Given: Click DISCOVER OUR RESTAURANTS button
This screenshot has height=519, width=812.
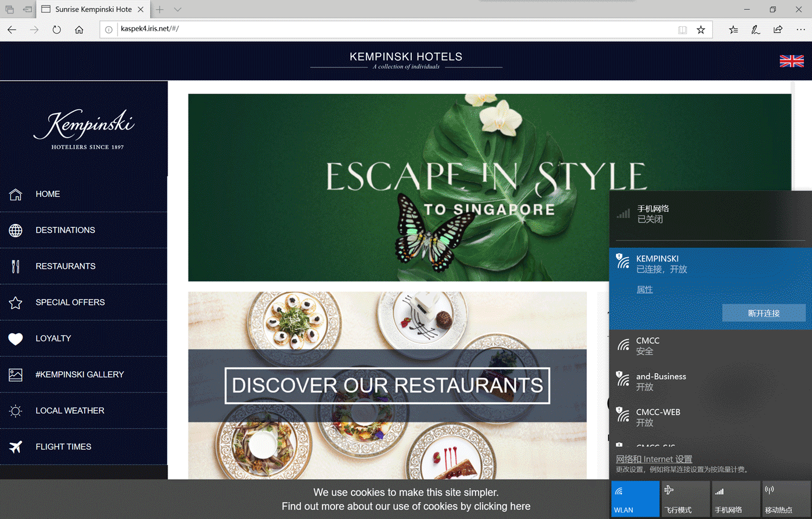Looking at the screenshot, I should [x=387, y=385].
